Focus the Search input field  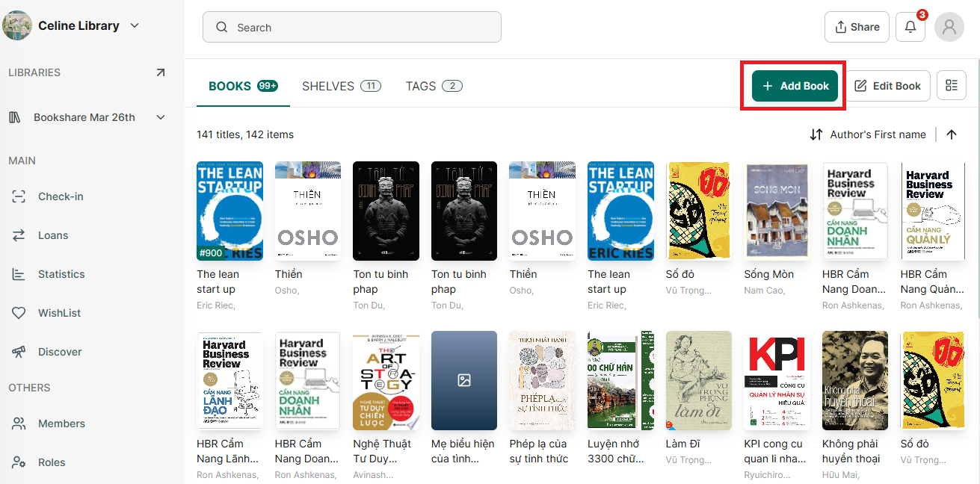(x=352, y=27)
